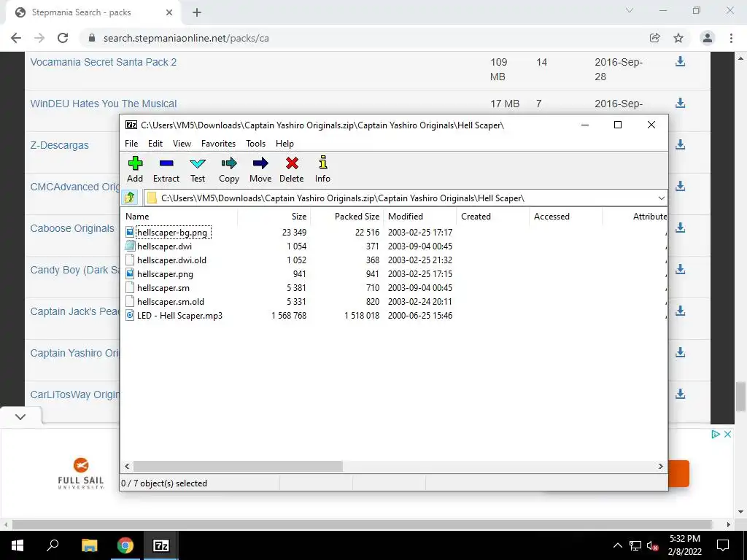Click the browser page vertical scrollbar thumb
Viewport: 747px width, 560px height.
(740, 396)
